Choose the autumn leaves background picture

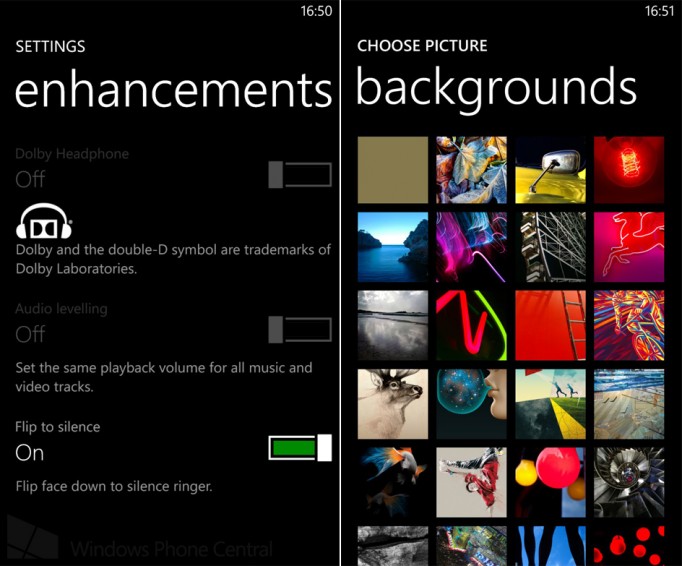[471, 170]
